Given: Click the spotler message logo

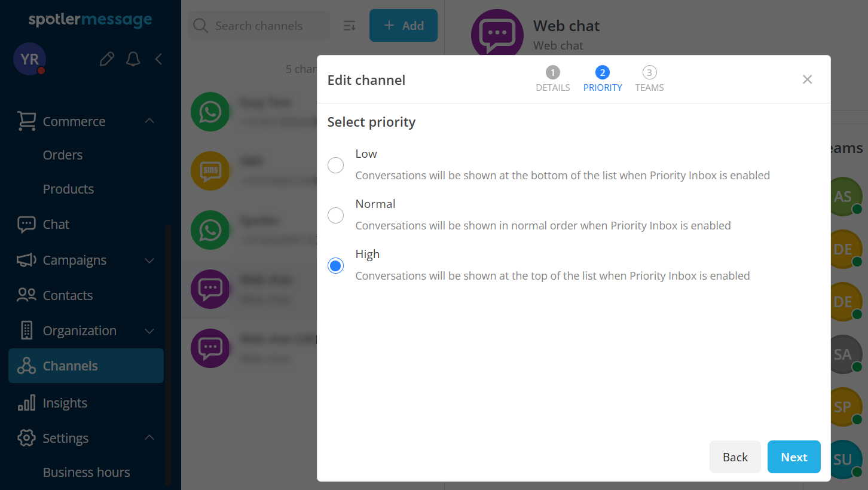Looking at the screenshot, I should (x=90, y=20).
